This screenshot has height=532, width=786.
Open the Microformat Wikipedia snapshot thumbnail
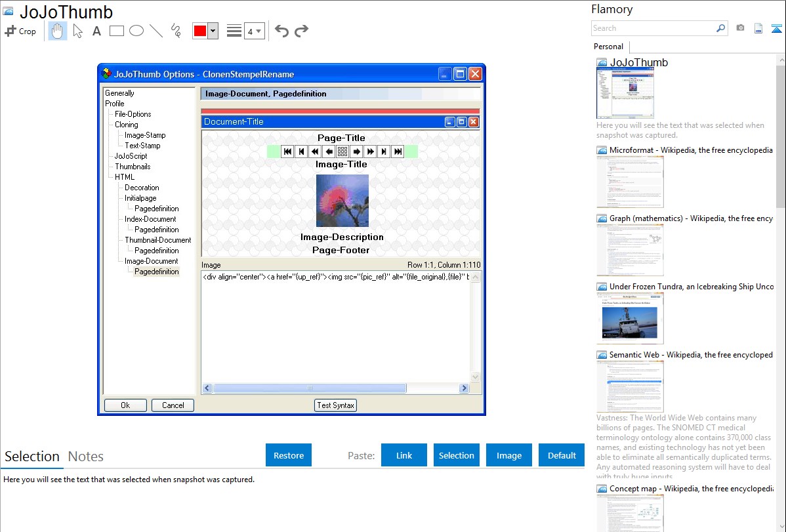pos(630,182)
